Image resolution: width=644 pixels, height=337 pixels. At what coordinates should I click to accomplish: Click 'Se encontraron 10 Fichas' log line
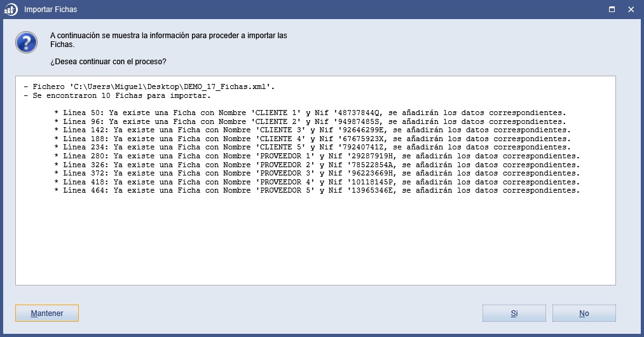coord(117,96)
